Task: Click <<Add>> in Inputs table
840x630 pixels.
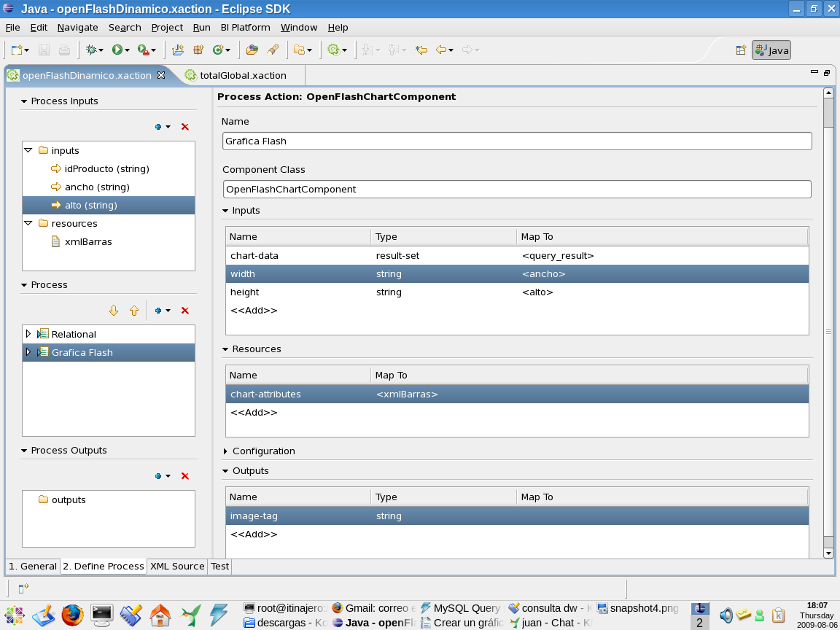Action: pos(254,311)
